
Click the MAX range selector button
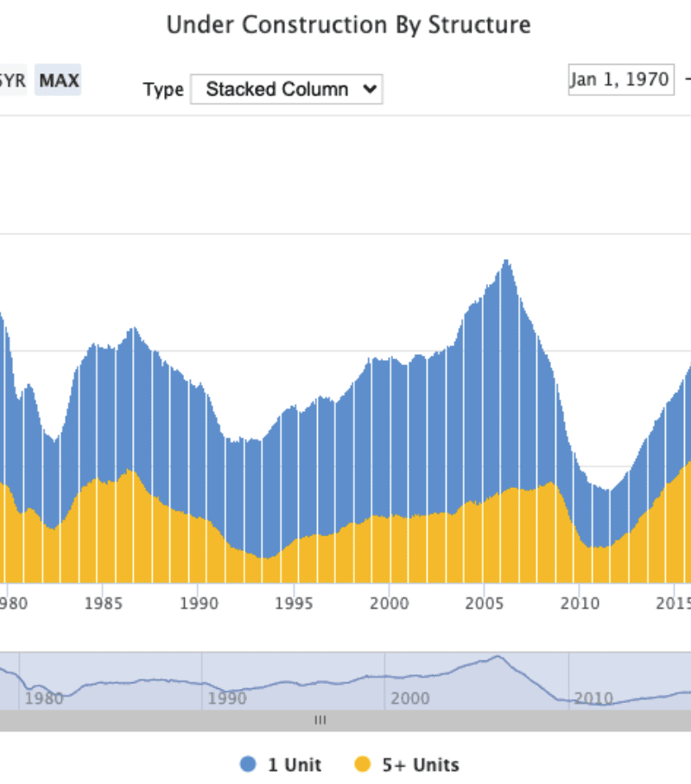(59, 81)
